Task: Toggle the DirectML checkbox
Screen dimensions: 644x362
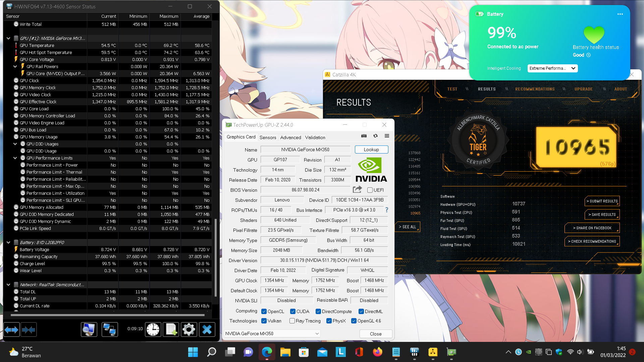Action: tap(361, 311)
